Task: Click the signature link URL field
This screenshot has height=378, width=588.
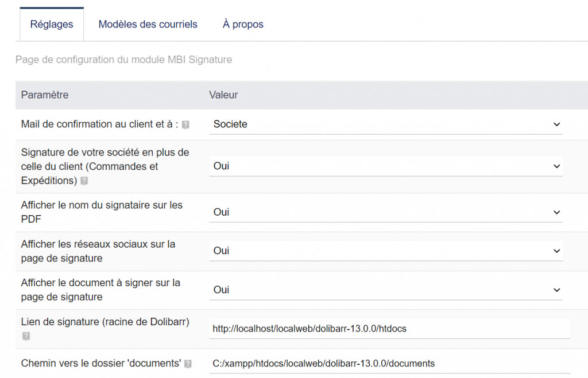Action: pyautogui.click(x=389, y=329)
